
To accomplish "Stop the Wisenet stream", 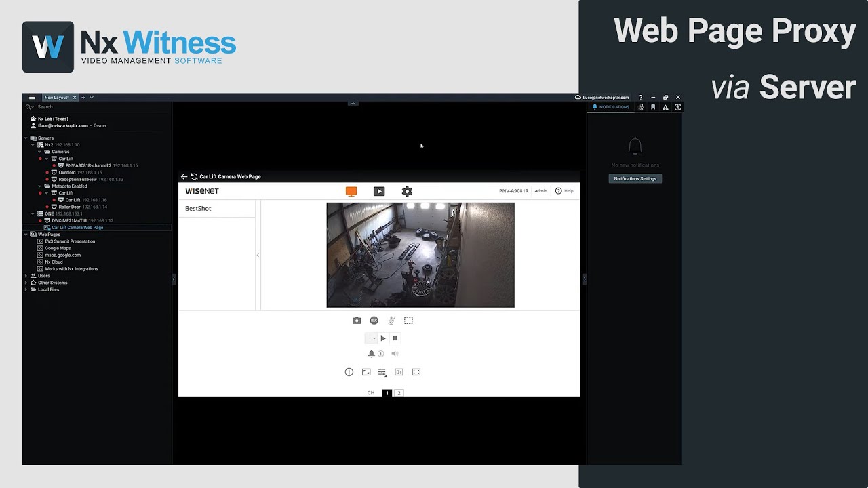I will click(395, 338).
